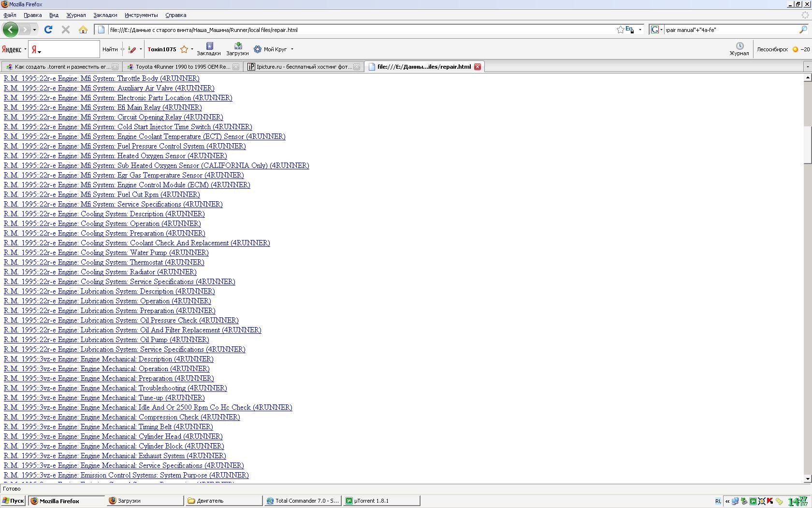Viewport: 812px width, 508px height.
Task: Click the vertical scrollbar down arrow
Action: tap(807, 479)
